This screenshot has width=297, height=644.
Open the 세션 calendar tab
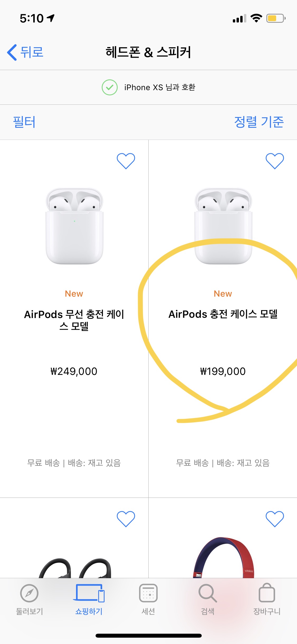[x=148, y=593]
